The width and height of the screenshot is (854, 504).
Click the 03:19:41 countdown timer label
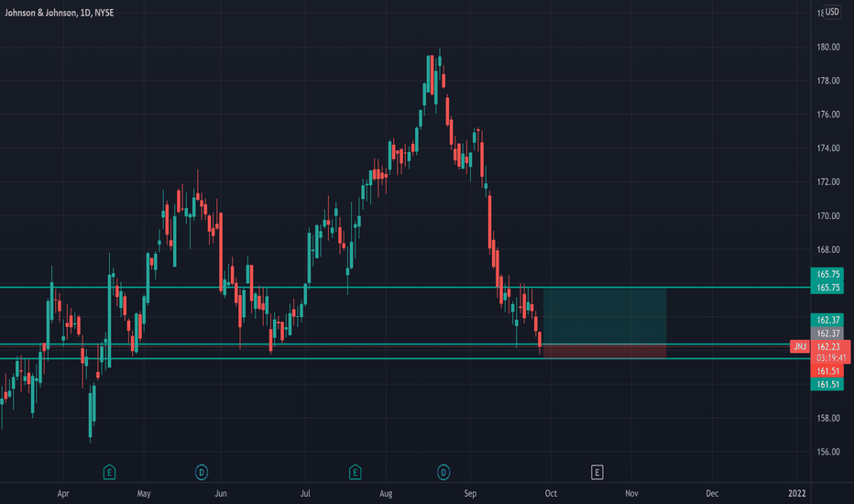pos(831,358)
